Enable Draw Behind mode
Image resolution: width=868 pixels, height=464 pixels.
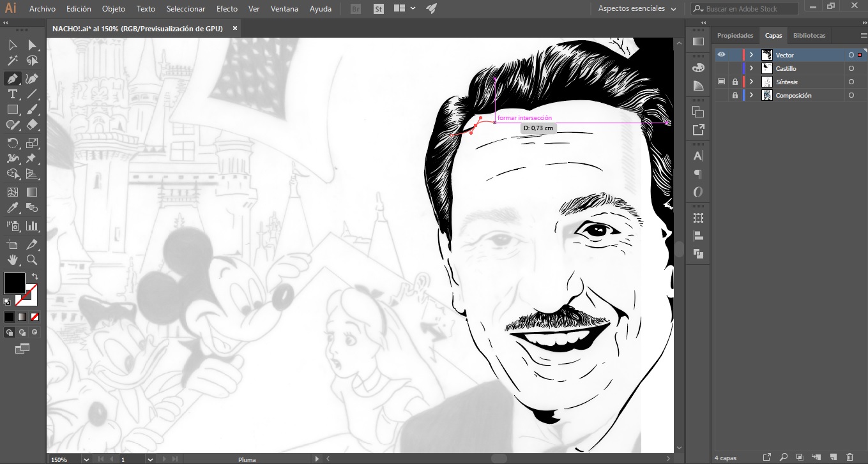tap(22, 333)
